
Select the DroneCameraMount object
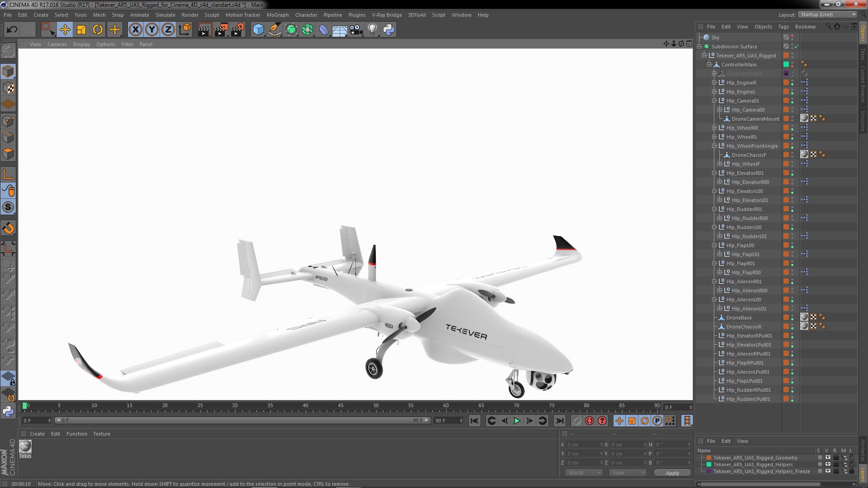[x=755, y=119]
